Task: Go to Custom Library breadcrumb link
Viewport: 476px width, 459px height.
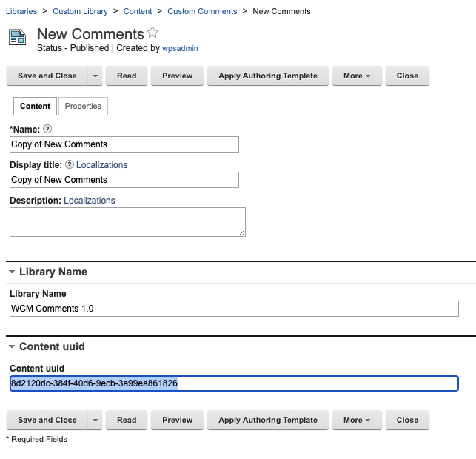Action: tap(80, 11)
